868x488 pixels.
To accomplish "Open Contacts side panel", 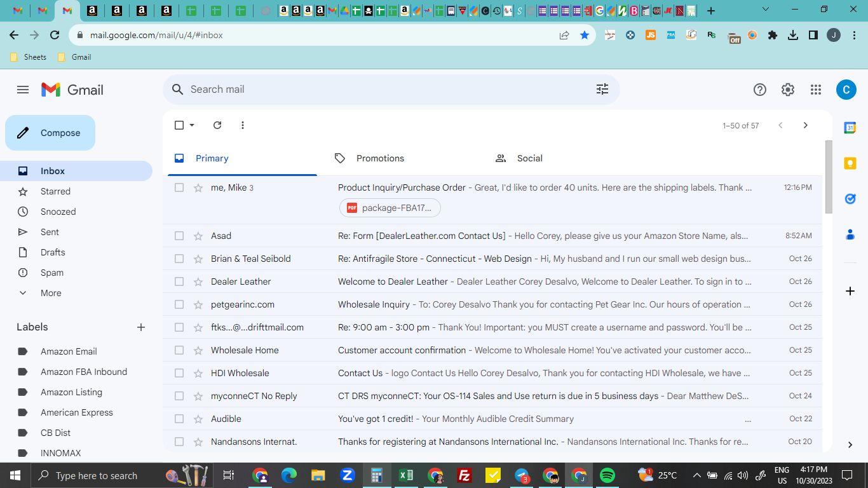I will [x=850, y=234].
